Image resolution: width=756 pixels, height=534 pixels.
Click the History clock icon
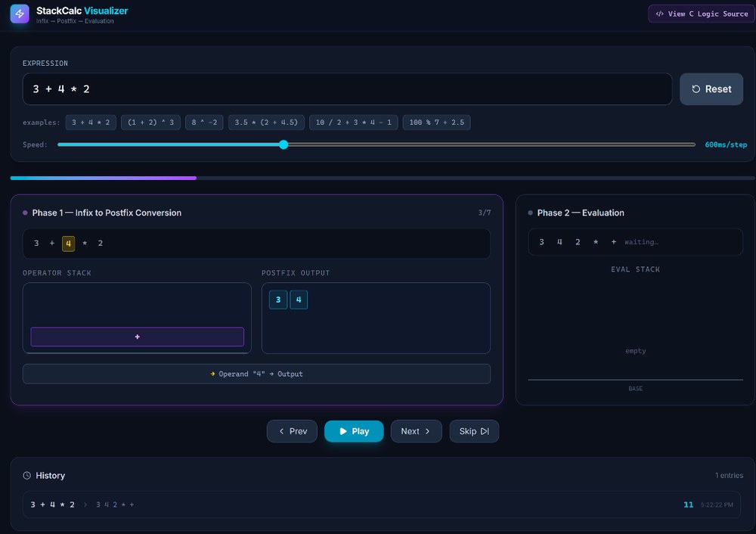pyautogui.click(x=27, y=476)
